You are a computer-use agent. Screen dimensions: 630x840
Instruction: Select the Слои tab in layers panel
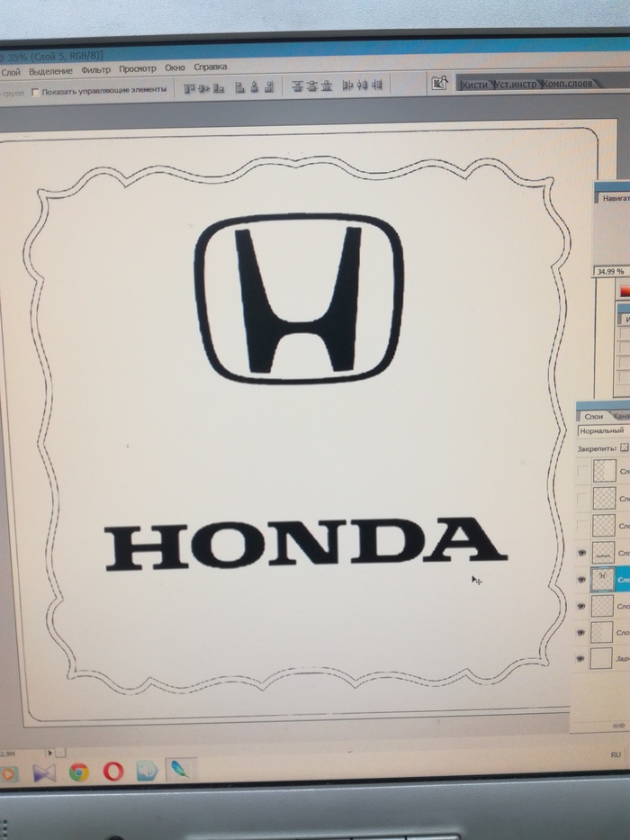click(593, 416)
